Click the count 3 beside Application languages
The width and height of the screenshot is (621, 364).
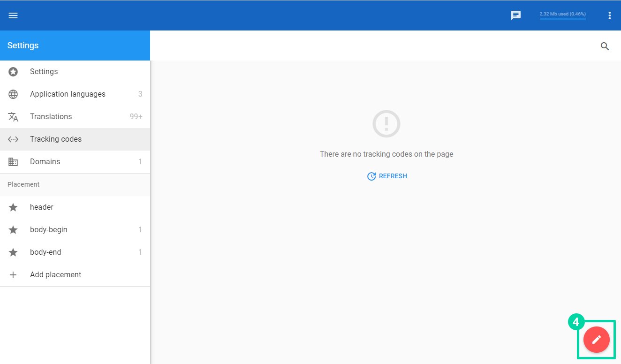[140, 94]
